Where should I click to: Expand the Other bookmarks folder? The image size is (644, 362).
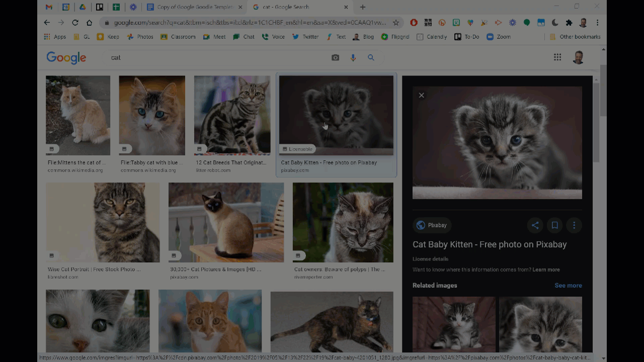(x=575, y=37)
